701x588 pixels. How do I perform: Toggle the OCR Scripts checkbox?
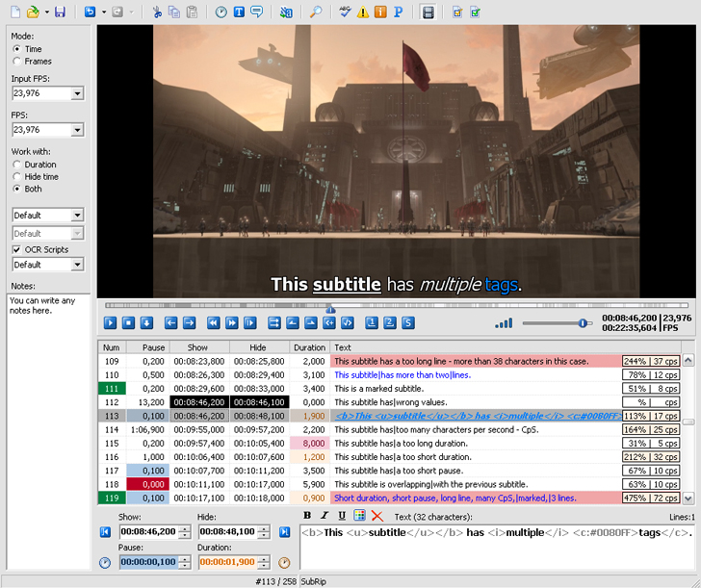click(x=17, y=249)
